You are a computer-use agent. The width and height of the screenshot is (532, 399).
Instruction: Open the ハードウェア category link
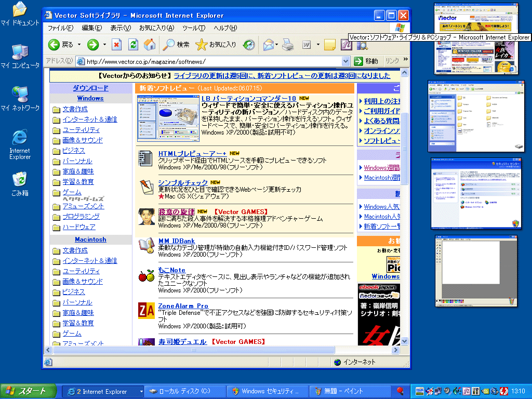point(79,227)
